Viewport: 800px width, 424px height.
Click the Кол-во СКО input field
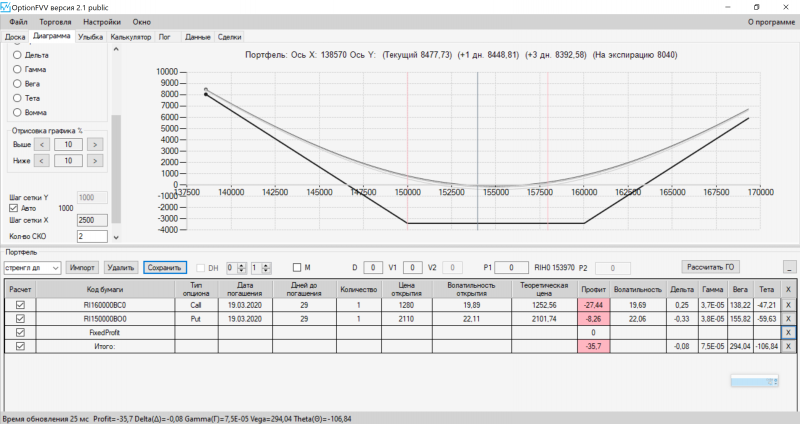pos(92,236)
